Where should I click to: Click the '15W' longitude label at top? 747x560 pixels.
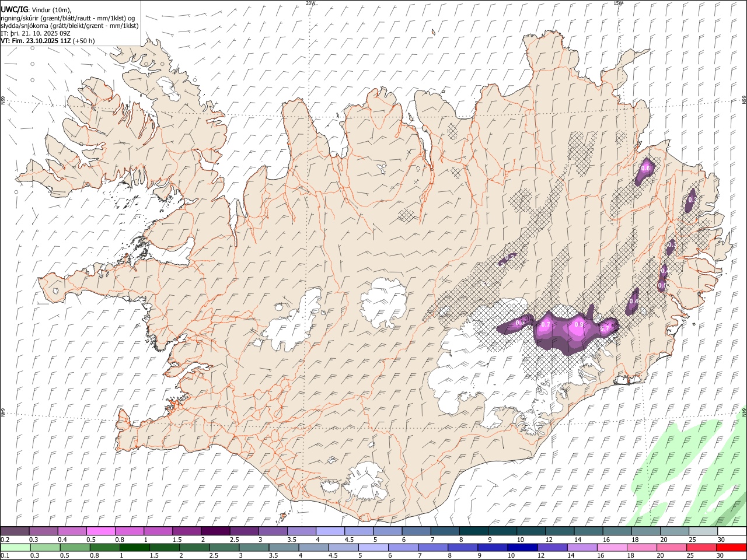(617, 3)
